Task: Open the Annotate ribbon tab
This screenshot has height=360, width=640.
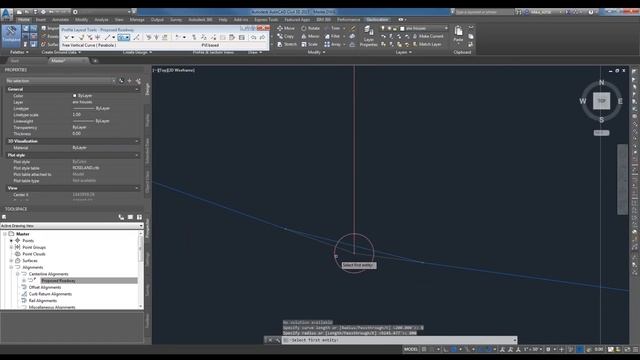Action: point(60,20)
